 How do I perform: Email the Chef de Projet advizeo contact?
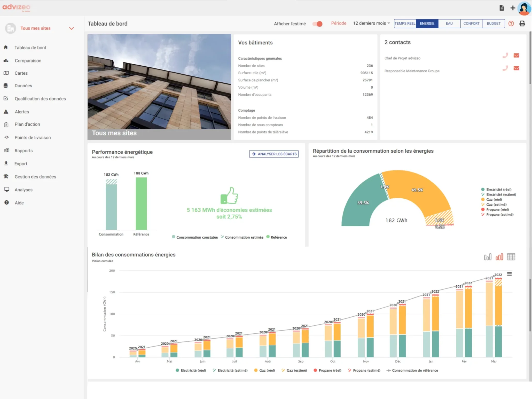[x=516, y=56]
